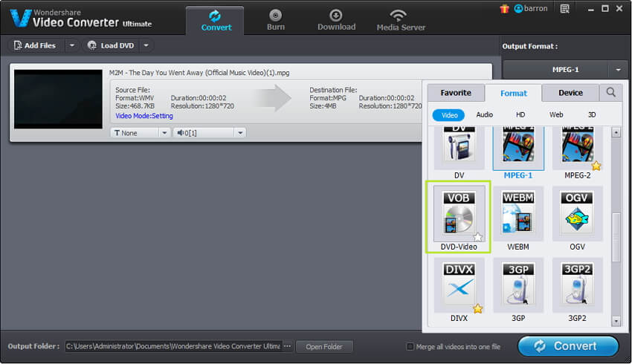The image size is (632, 364).
Task: Select the DVD-Video VOB format icon
Action: pyautogui.click(x=459, y=213)
